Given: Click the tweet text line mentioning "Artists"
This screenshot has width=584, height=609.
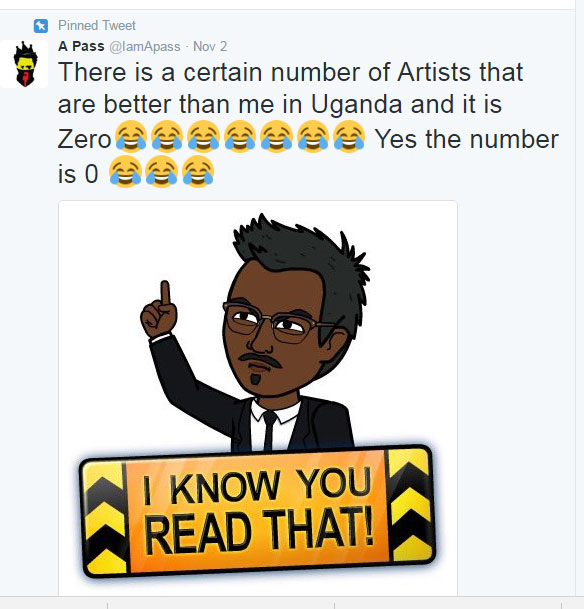Looking at the screenshot, I should [x=290, y=72].
